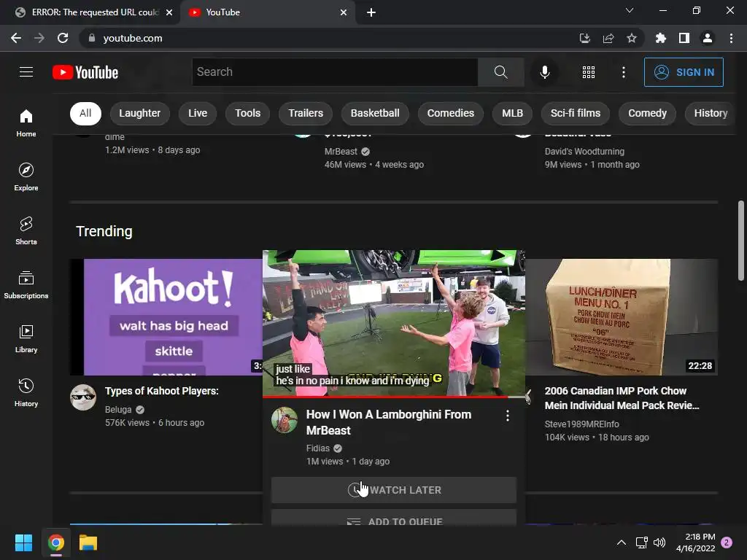Click the SIGN IN button
This screenshot has height=560, width=747.
[x=684, y=72]
